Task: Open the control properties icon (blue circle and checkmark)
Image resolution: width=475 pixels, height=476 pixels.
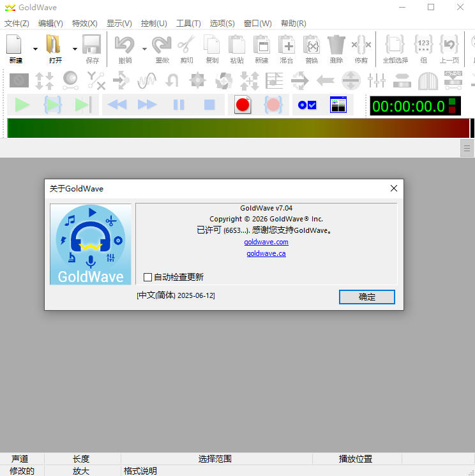Action: 307,105
